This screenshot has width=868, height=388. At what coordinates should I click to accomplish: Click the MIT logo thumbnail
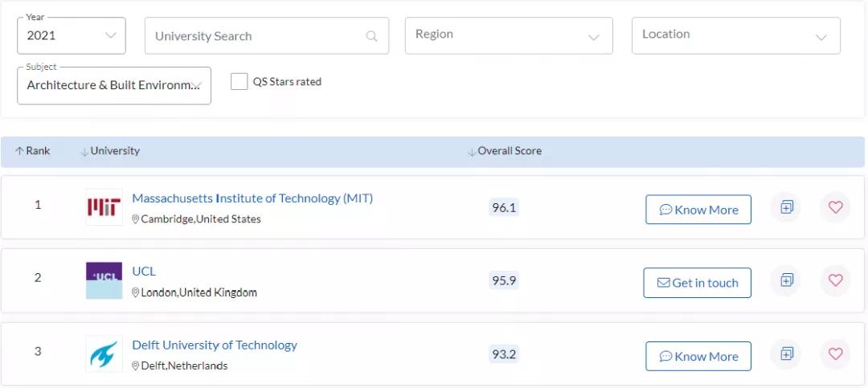104,207
